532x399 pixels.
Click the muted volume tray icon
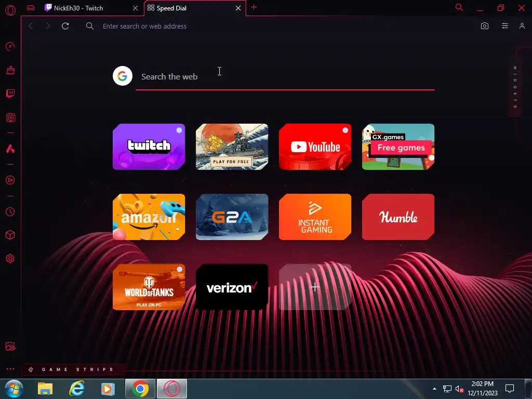[x=459, y=389]
